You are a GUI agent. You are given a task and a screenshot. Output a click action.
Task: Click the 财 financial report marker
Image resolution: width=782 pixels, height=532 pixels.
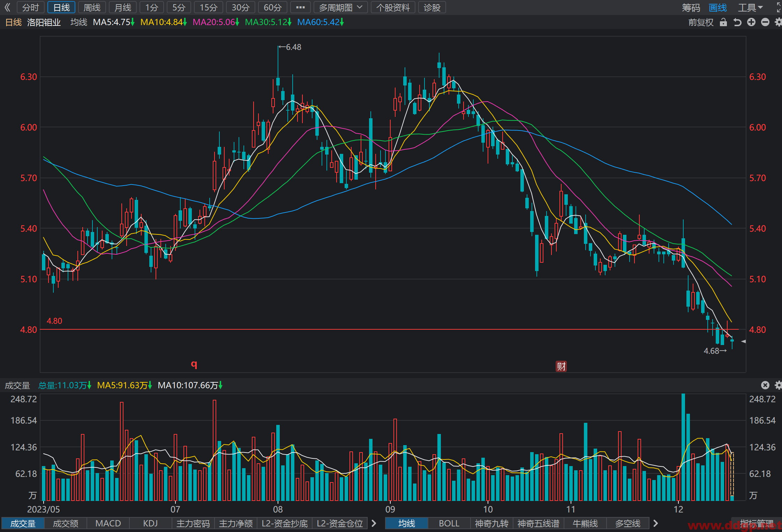coord(561,366)
